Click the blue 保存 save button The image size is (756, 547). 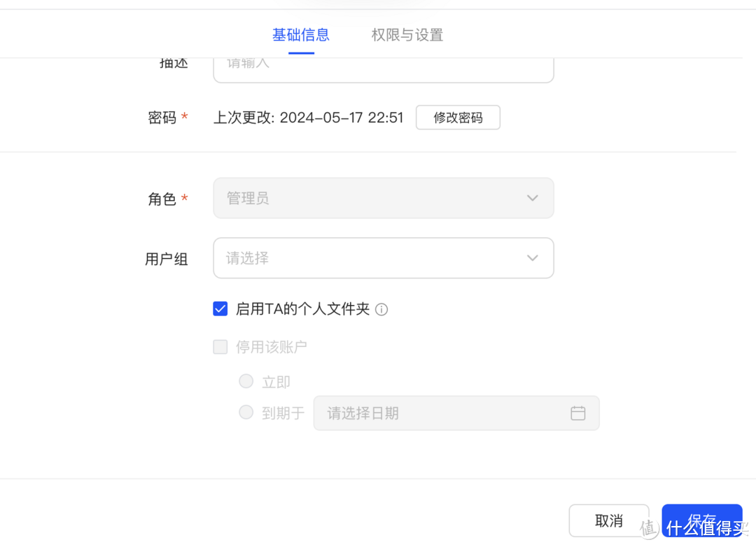pos(702,520)
